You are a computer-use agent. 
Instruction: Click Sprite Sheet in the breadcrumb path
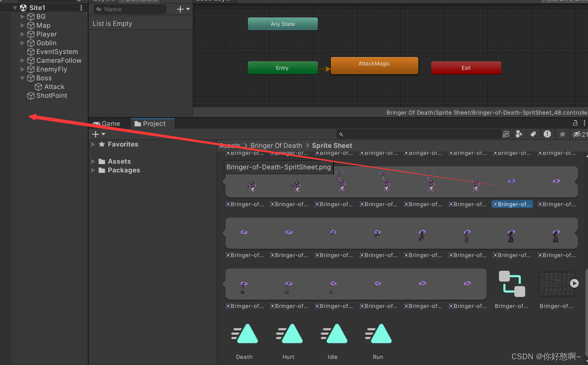coord(332,146)
